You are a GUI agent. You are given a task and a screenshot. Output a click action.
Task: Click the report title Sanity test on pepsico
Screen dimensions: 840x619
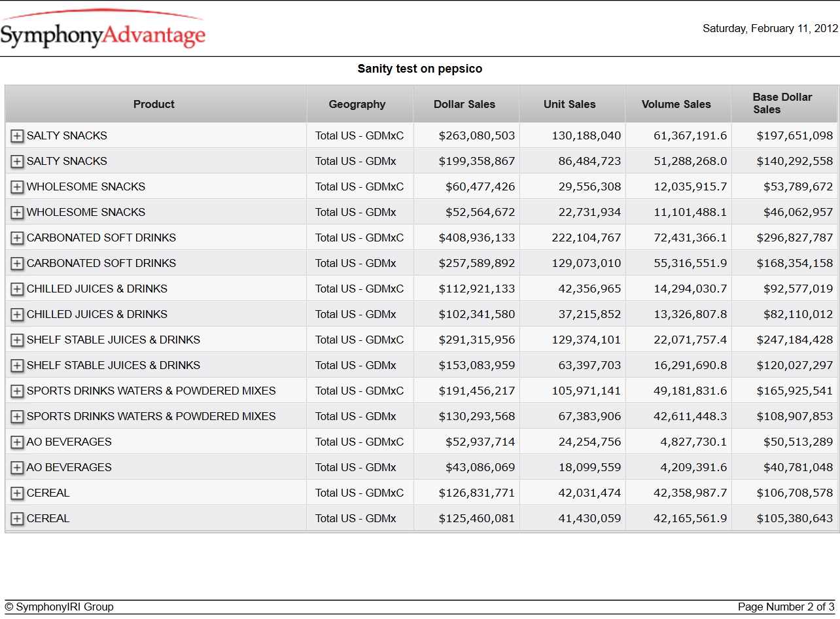[420, 69]
